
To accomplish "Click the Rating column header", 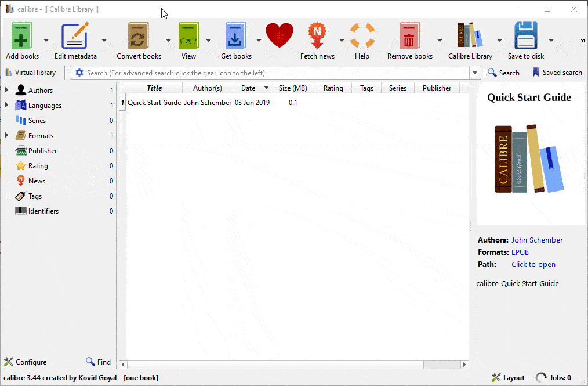I will tap(333, 88).
